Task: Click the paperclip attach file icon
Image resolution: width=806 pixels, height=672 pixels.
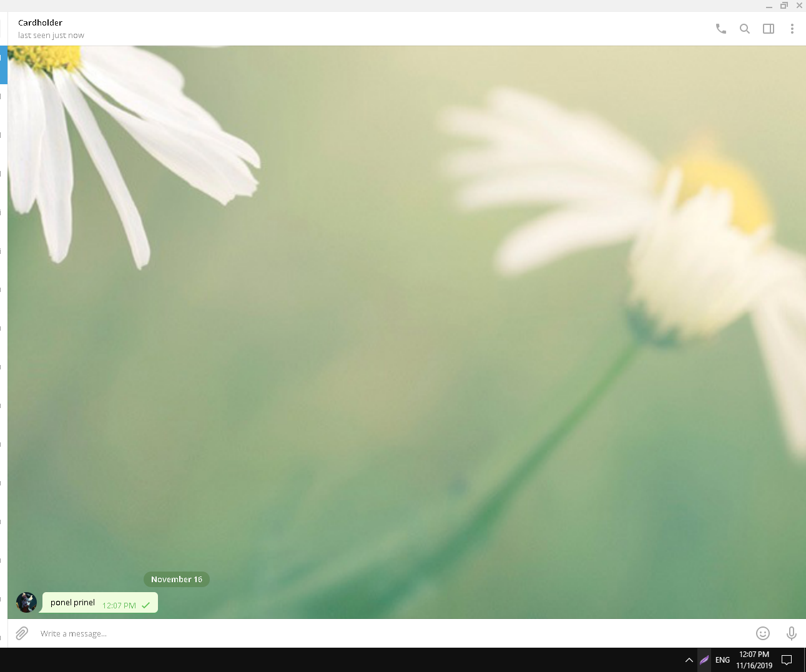Action: pyautogui.click(x=22, y=633)
